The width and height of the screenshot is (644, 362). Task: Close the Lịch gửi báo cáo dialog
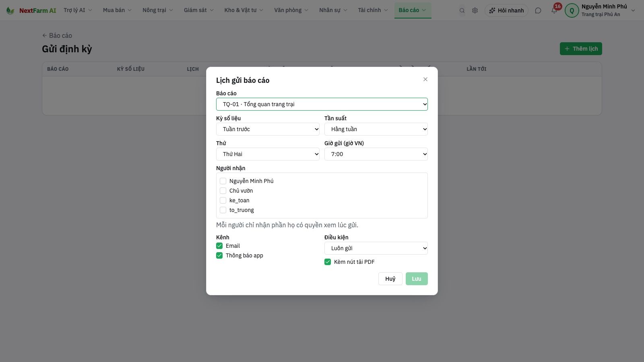click(x=425, y=79)
